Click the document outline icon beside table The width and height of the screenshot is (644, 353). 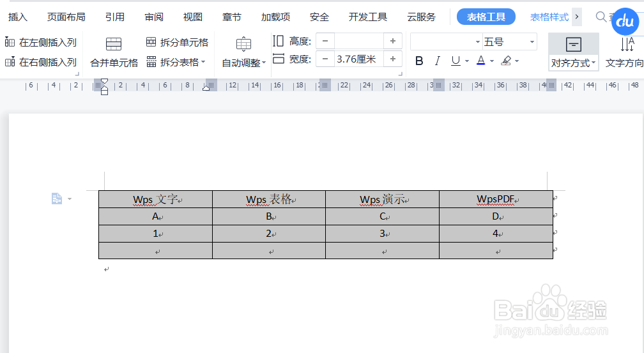click(57, 199)
